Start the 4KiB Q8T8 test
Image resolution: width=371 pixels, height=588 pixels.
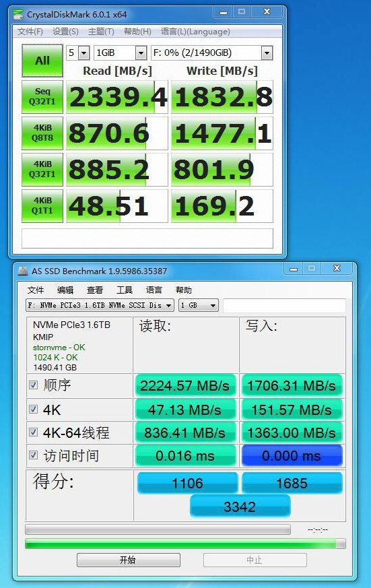pos(42,133)
